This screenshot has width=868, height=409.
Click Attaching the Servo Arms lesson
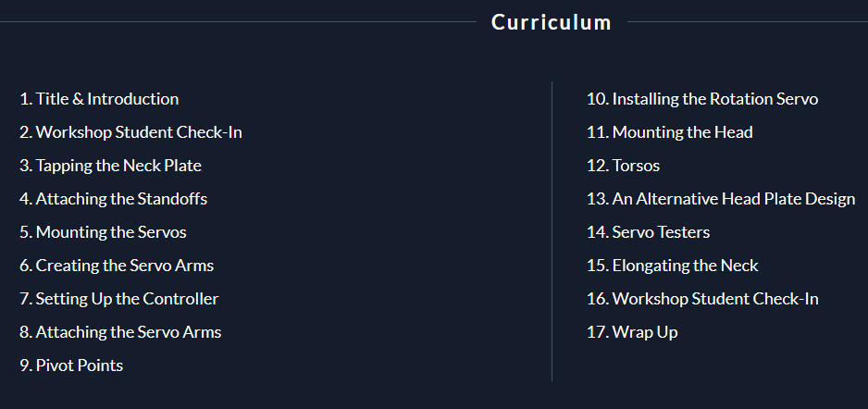[120, 332]
